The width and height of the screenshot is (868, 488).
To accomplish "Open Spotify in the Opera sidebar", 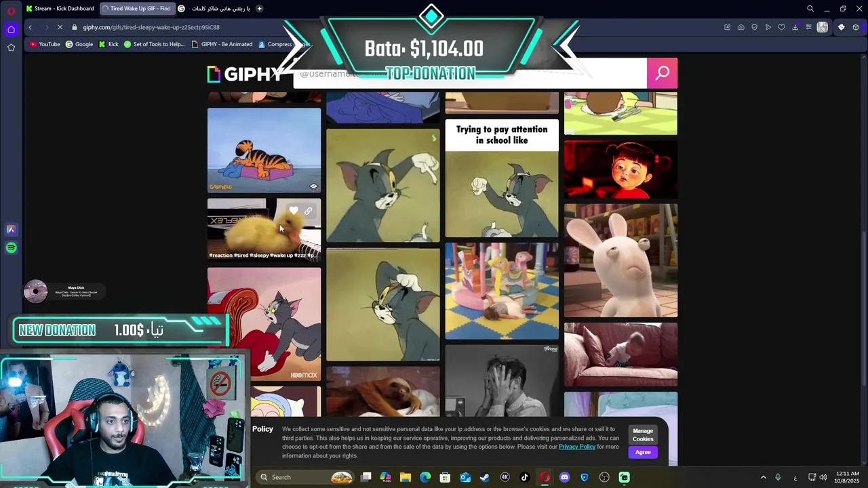I will 11,248.
